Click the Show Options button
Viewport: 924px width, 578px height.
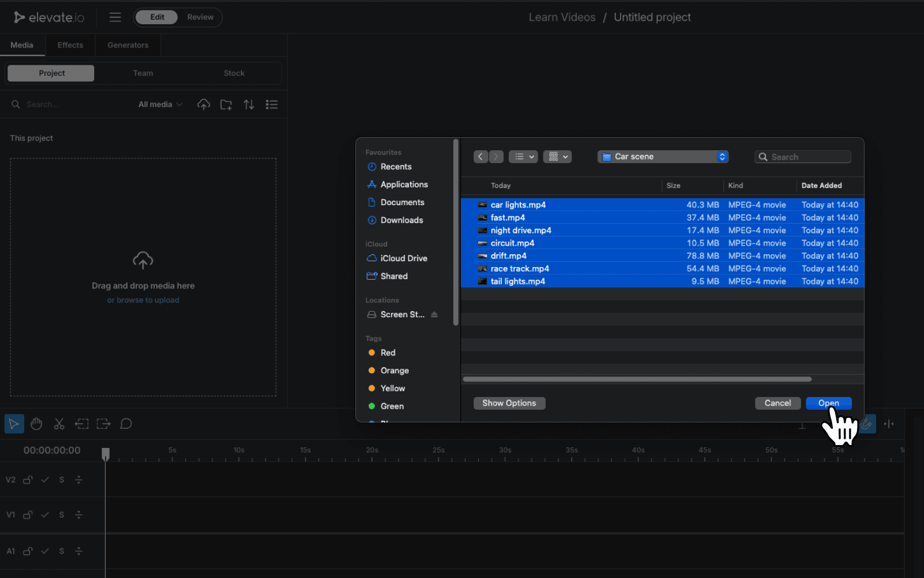pos(509,403)
